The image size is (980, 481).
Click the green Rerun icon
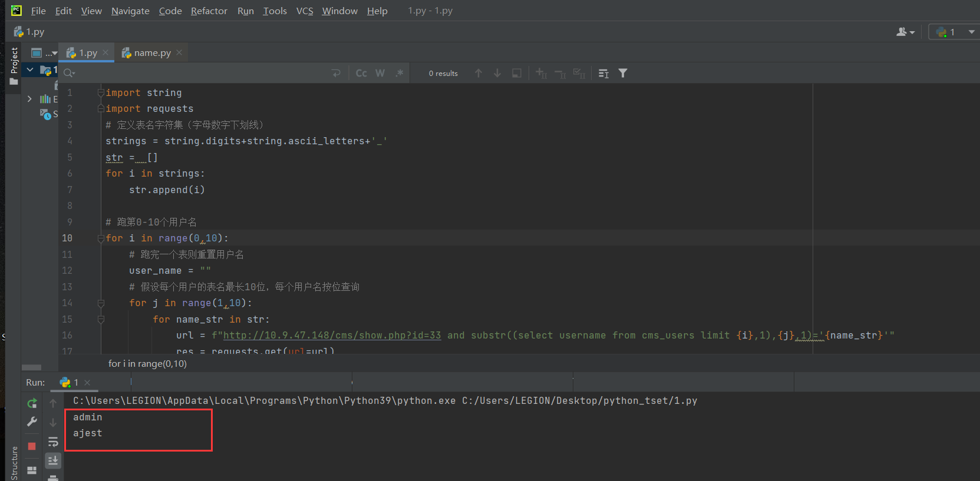point(32,403)
